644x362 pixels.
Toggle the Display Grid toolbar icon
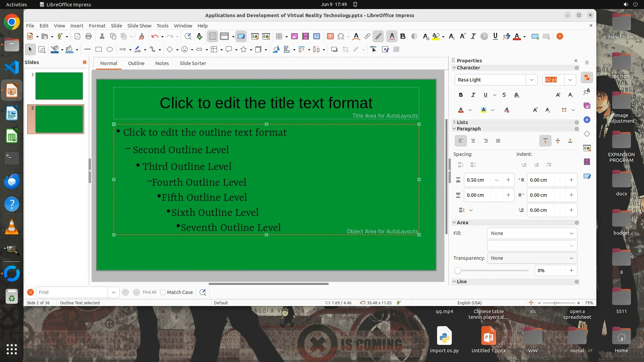213,37
